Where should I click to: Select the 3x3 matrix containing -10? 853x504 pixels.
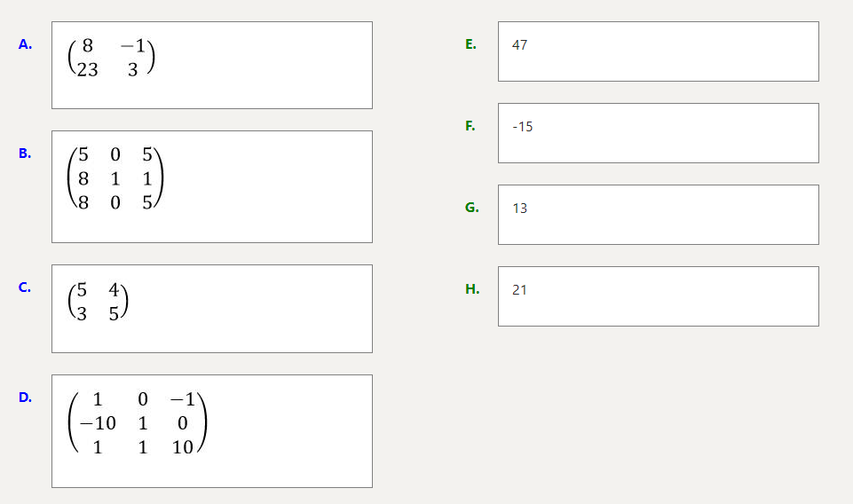tap(211, 430)
